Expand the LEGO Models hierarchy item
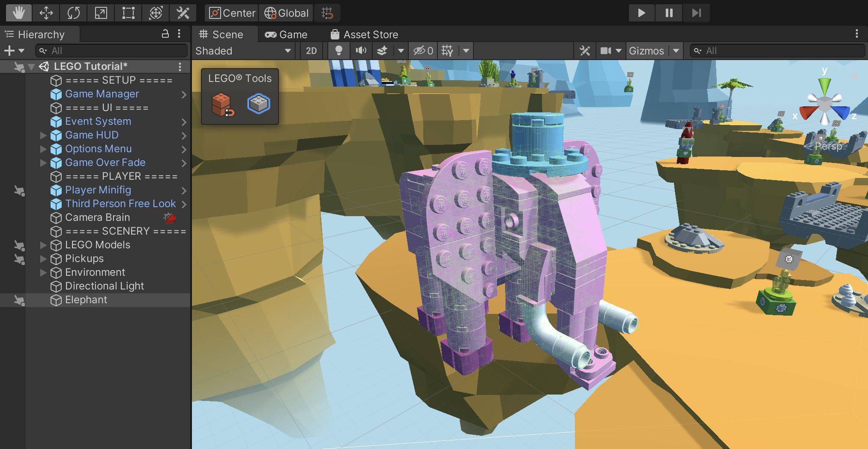 point(43,245)
